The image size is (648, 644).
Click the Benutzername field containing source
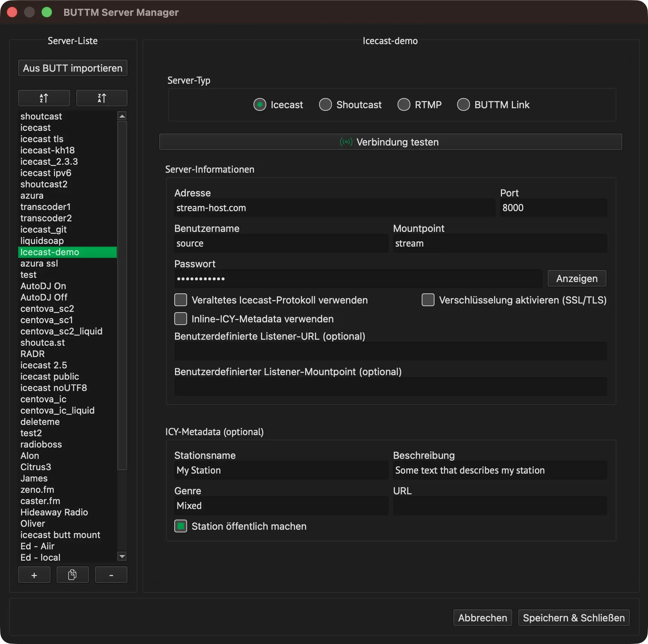pos(281,243)
